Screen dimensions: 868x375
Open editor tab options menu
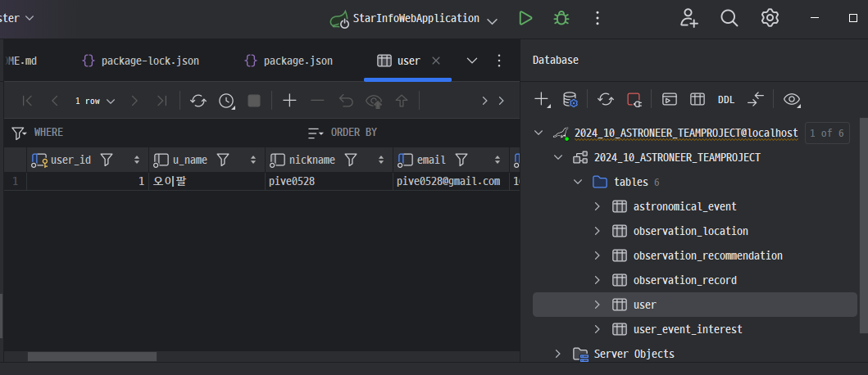click(x=499, y=61)
